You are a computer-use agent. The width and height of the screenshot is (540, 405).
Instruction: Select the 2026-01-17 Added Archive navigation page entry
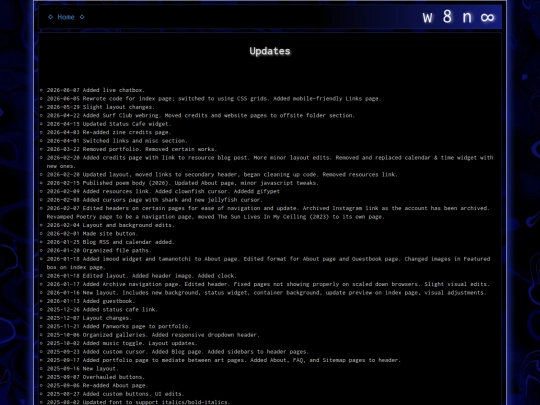268,284
